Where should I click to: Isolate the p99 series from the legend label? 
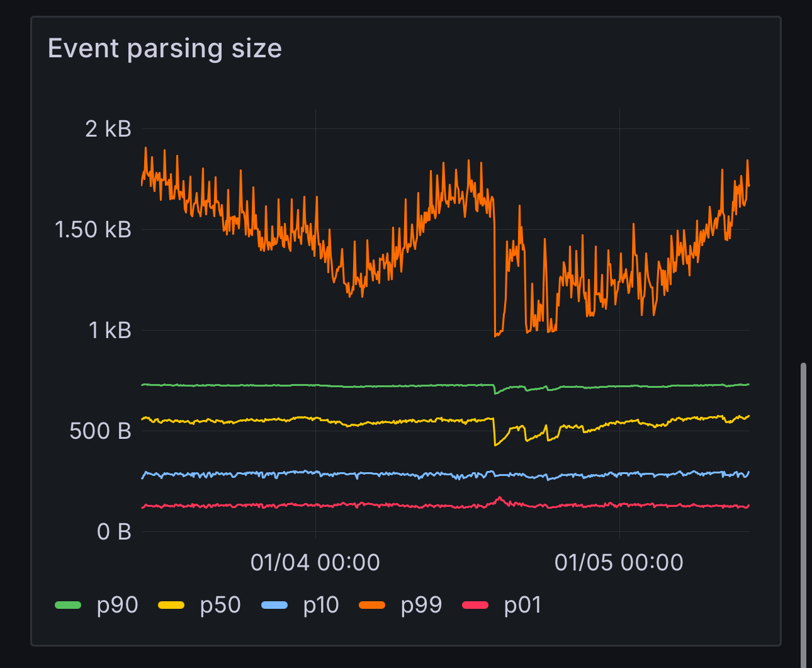pos(421,605)
